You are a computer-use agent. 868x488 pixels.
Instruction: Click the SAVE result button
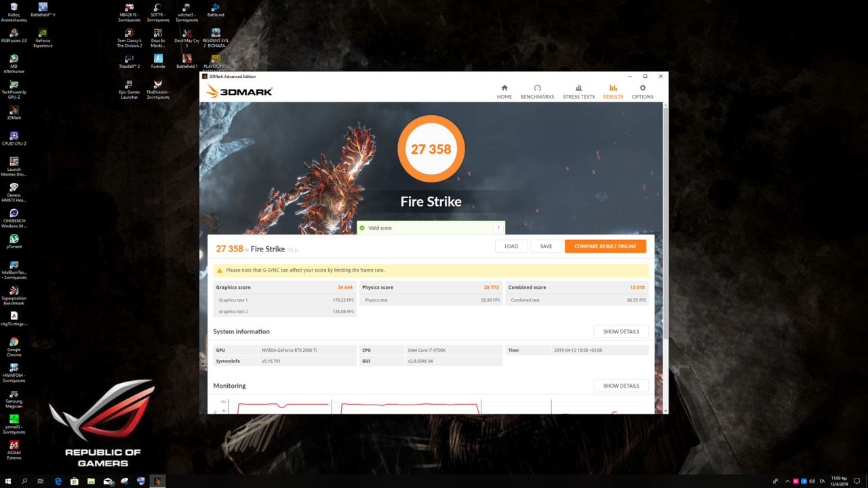click(546, 246)
